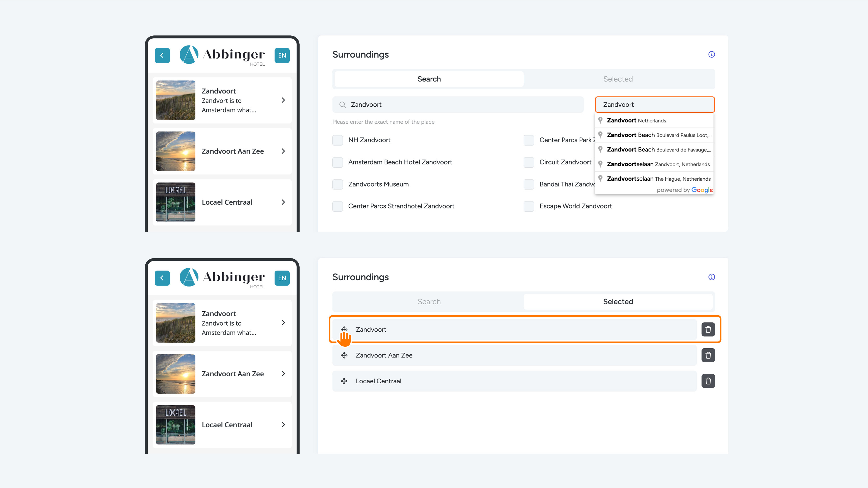Viewport: 868px width, 488px height.
Task: Click Locael Centraal label in selected list
Action: click(x=379, y=381)
